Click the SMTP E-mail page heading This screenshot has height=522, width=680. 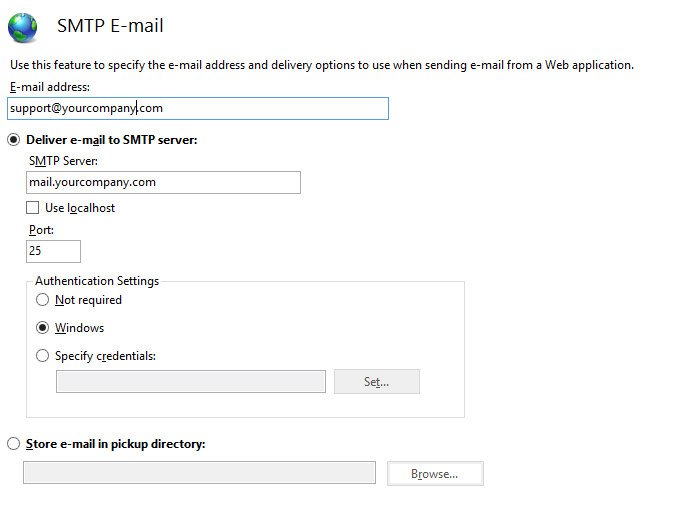110,26
